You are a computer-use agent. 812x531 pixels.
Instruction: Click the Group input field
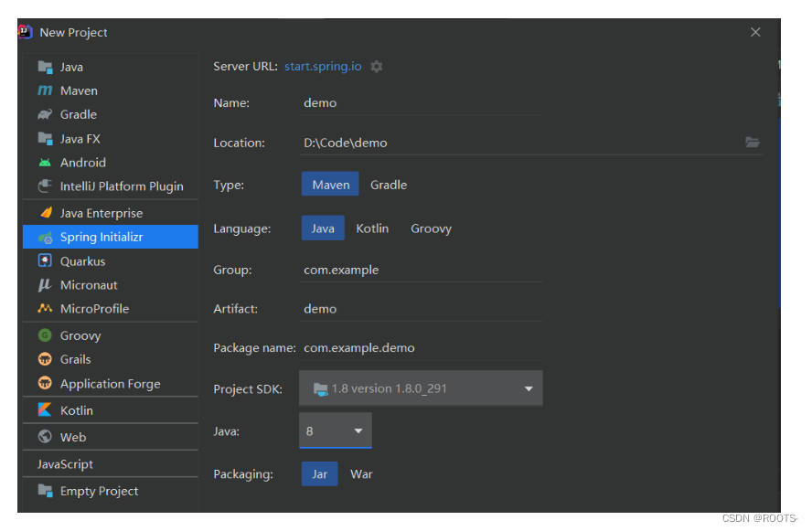coord(421,270)
